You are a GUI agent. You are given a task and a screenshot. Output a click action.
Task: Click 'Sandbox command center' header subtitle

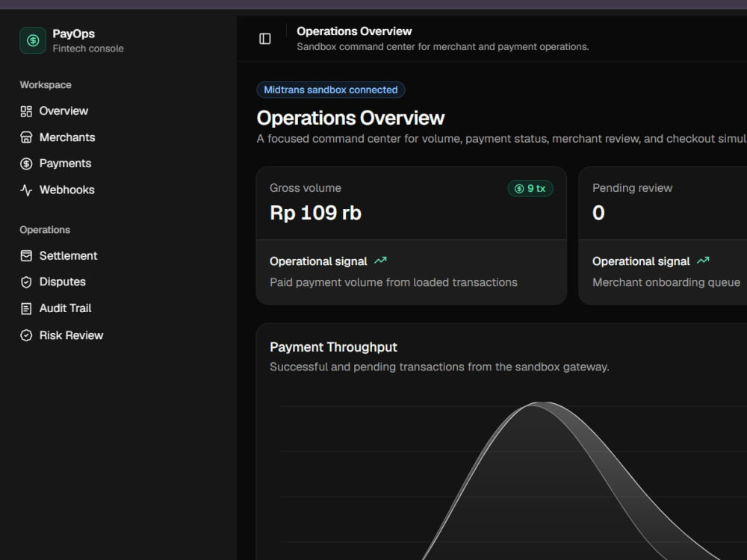pos(442,46)
